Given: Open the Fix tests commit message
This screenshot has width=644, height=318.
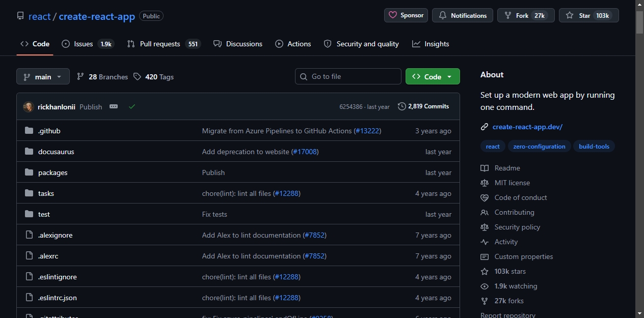Looking at the screenshot, I should click(x=214, y=214).
